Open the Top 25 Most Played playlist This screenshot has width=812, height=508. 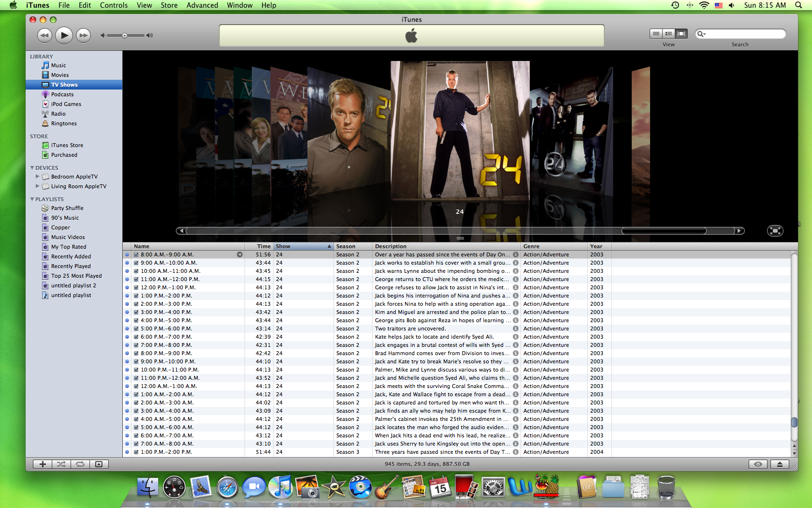76,276
